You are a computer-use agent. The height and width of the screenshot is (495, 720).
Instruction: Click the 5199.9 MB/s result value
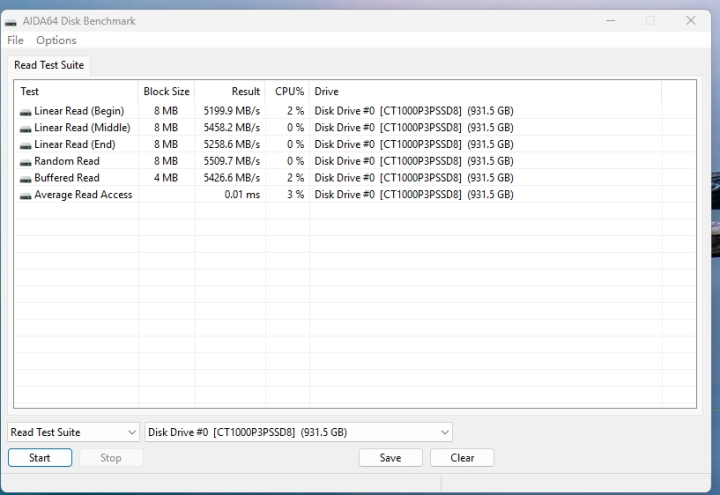point(232,111)
